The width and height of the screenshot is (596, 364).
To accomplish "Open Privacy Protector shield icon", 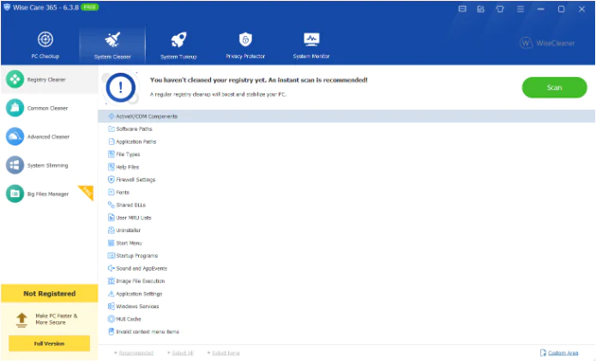I will click(x=245, y=45).
